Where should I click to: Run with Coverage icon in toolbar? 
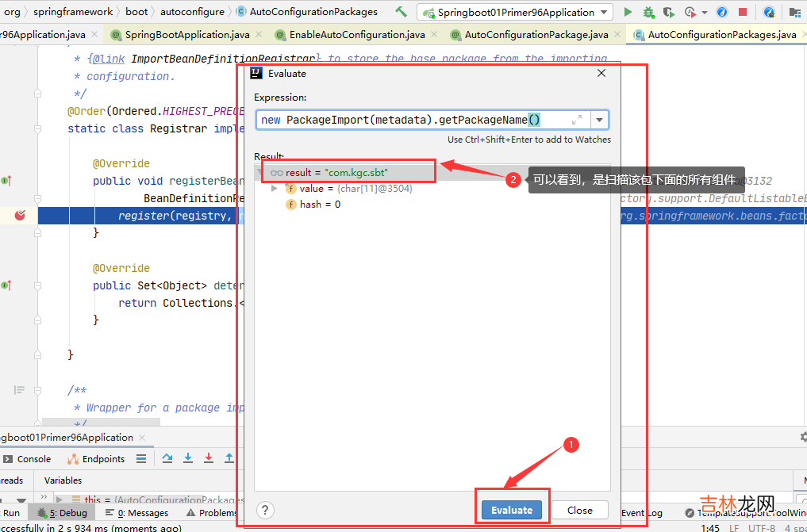pyautogui.click(x=669, y=12)
